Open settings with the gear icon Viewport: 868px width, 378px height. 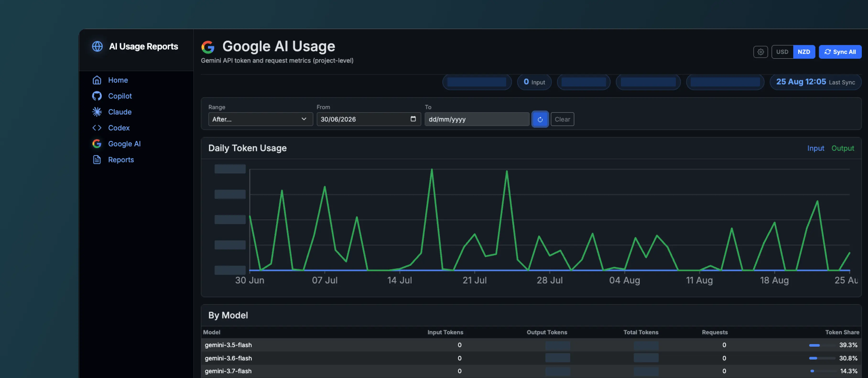coord(760,52)
